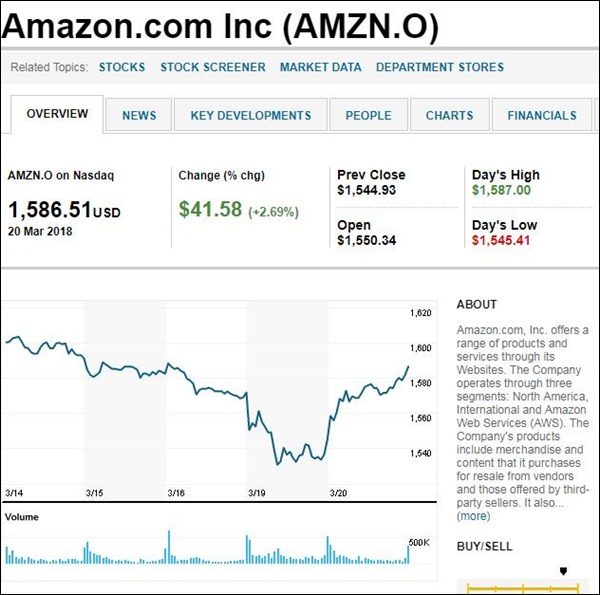The image size is (600, 595).
Task: Switch to the PEOPLE tab
Action: (x=368, y=115)
